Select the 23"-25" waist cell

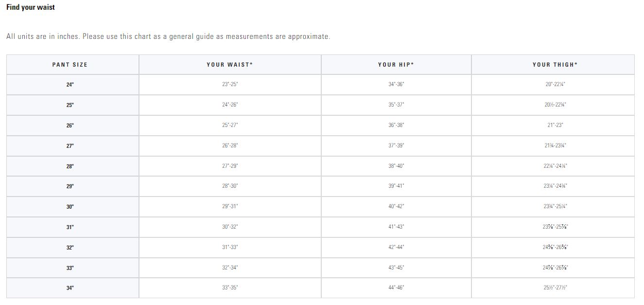tap(230, 85)
